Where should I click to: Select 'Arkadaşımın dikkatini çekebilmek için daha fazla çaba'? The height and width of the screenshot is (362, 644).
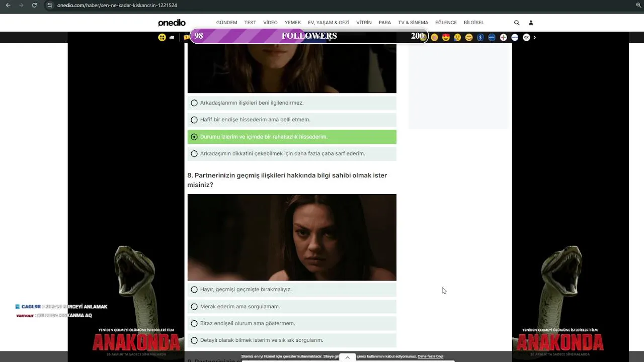(292, 154)
